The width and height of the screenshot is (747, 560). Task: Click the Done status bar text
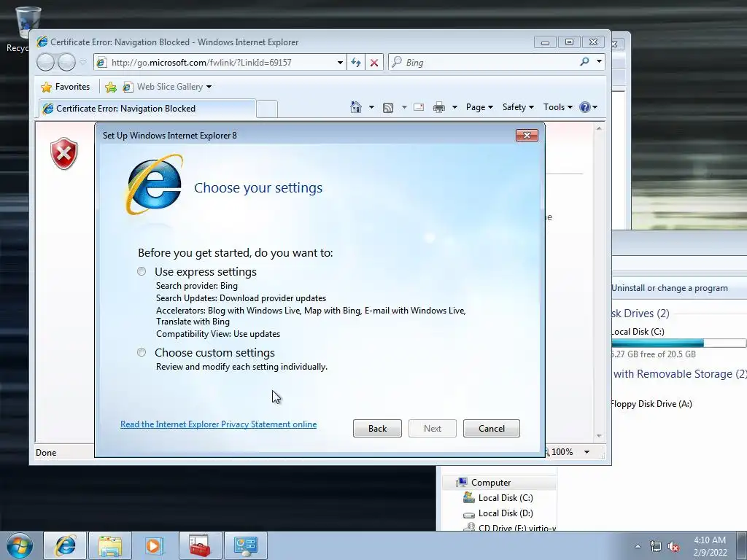[x=46, y=452]
